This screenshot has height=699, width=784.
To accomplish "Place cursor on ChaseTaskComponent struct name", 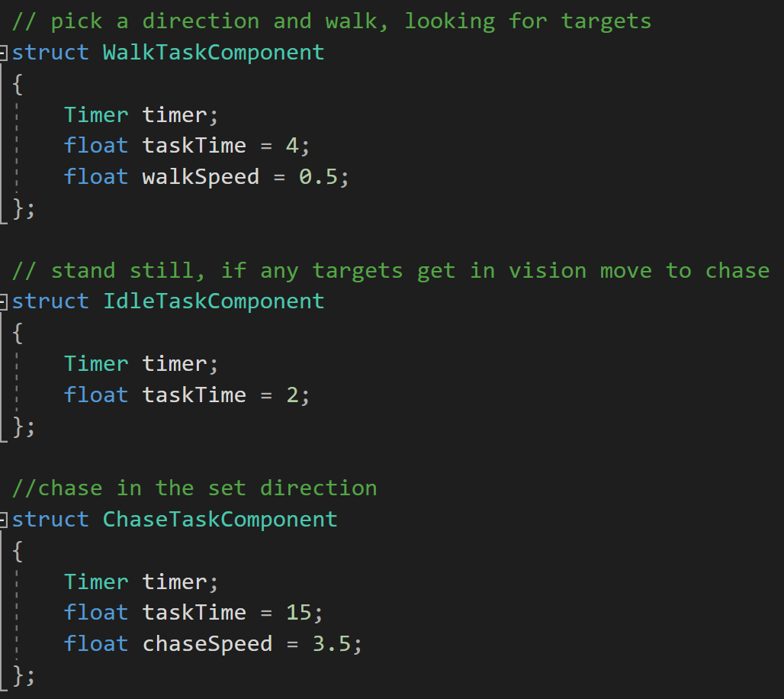I will point(220,520).
